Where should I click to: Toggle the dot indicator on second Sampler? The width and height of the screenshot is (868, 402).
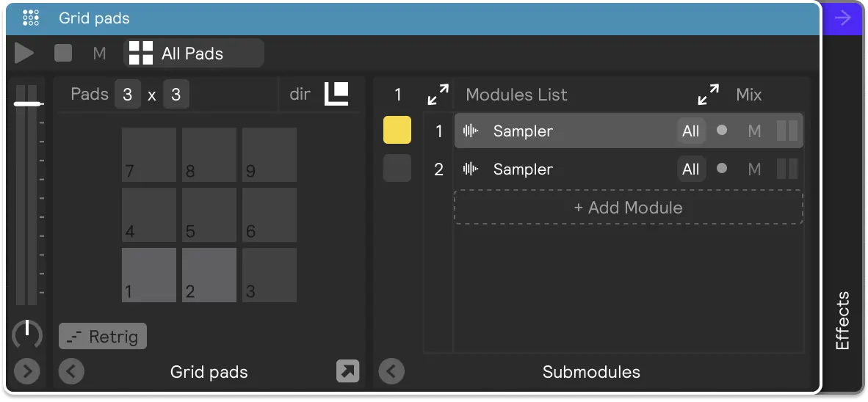coord(722,168)
